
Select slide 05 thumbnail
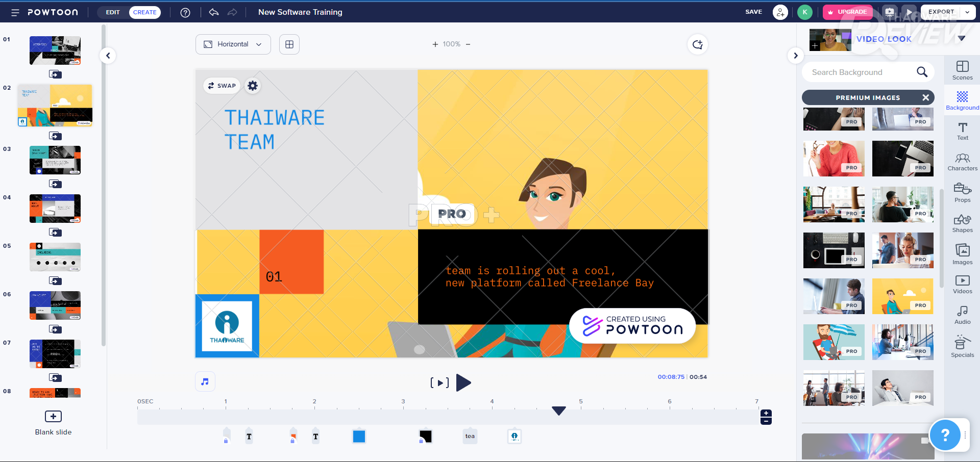(55, 257)
